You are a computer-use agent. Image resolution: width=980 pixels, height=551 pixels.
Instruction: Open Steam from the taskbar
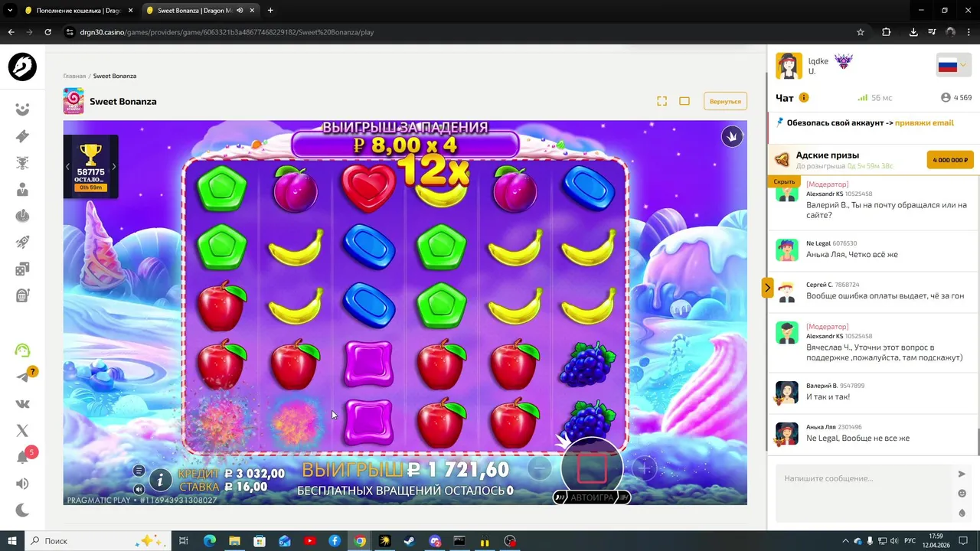[x=410, y=541]
